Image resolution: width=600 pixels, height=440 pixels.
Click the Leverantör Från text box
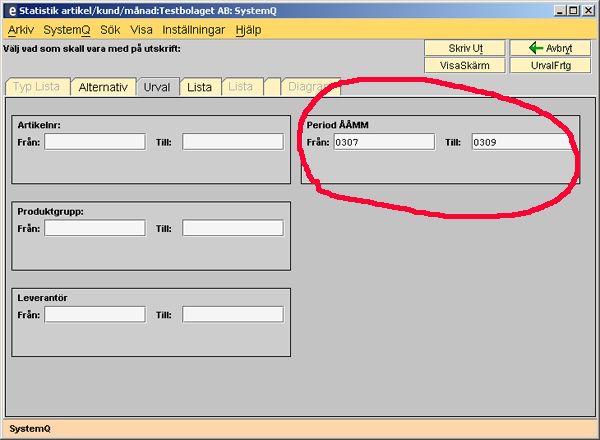coord(94,314)
